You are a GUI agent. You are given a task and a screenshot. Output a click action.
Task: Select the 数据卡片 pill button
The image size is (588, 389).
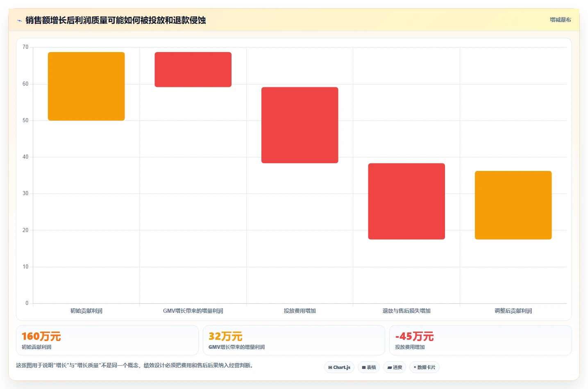tap(425, 367)
